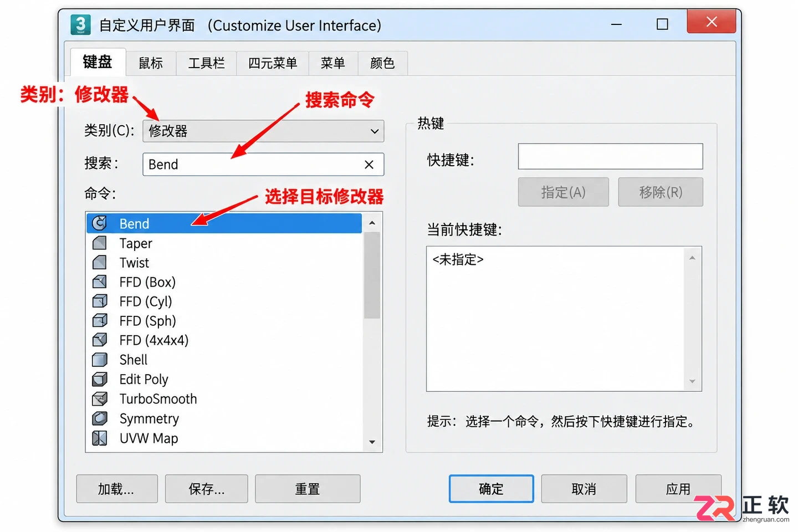The height and width of the screenshot is (532, 798).
Task: Click the command list scrollbar up arrow
Action: click(x=372, y=223)
